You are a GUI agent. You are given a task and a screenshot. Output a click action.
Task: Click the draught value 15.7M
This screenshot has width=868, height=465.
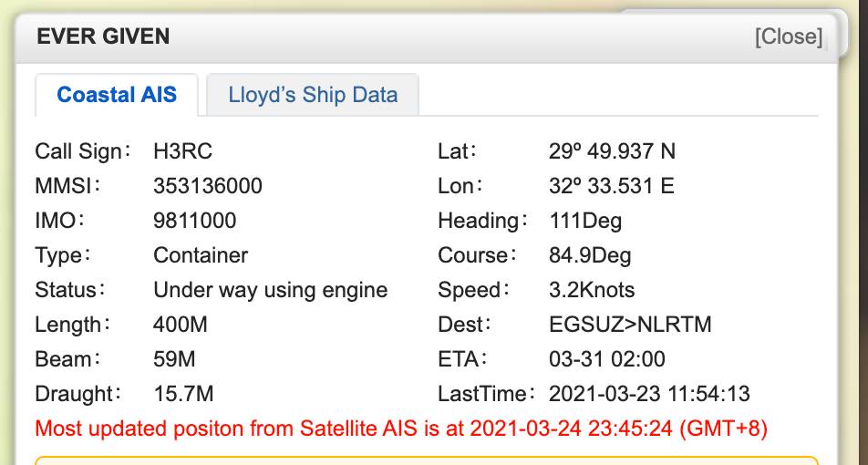tap(183, 394)
